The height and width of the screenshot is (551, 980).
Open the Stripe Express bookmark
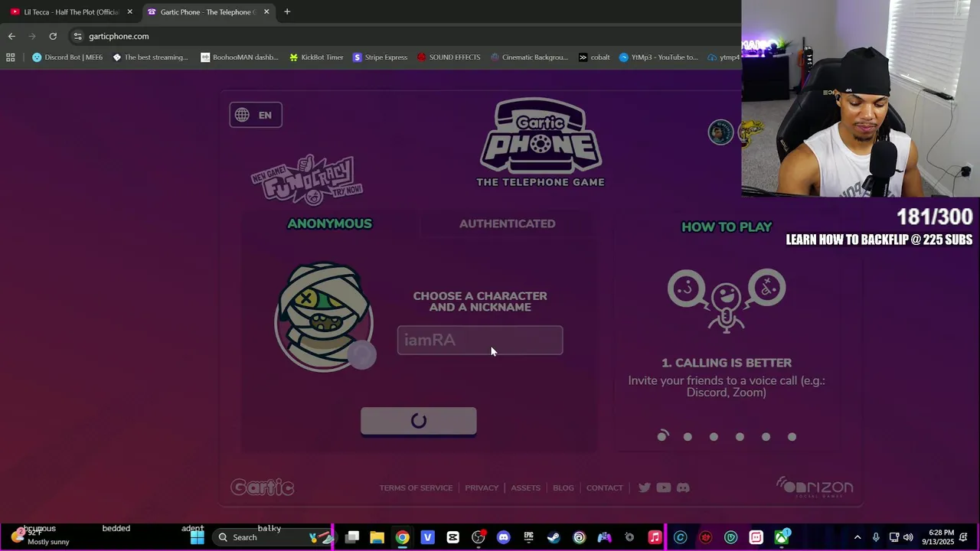coord(380,57)
